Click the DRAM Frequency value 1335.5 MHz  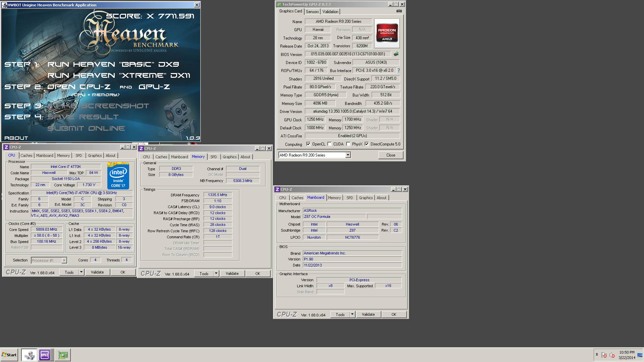(218, 195)
